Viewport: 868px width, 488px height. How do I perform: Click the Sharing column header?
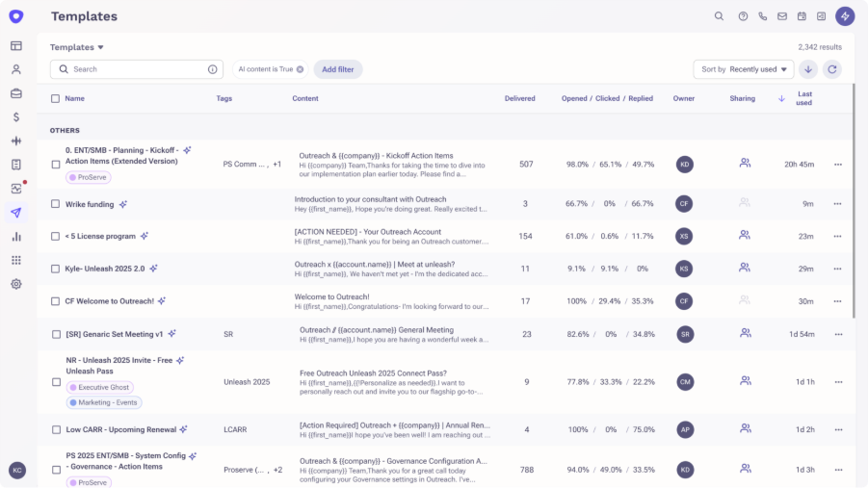click(x=743, y=98)
